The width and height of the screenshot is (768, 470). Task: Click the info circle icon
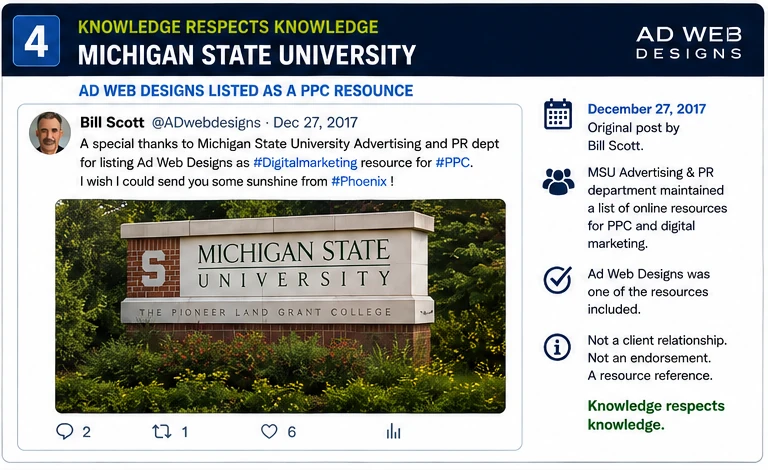click(557, 347)
